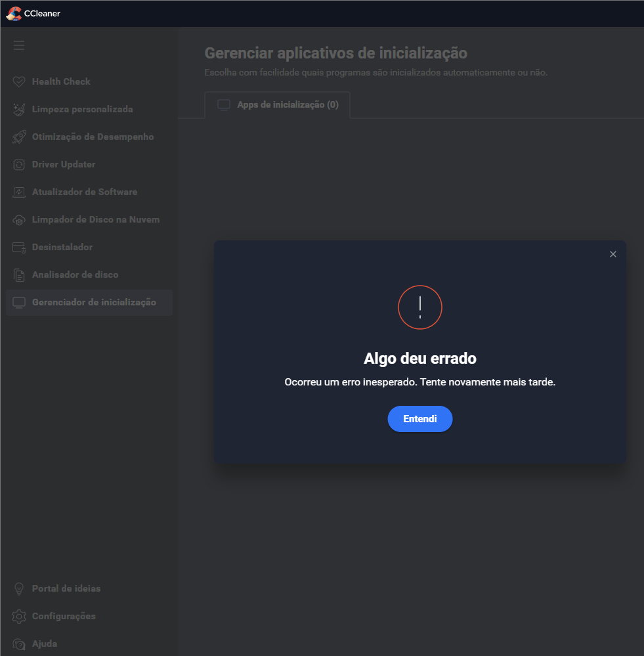Select the Limpador de Disco na Nuvem icon
This screenshot has width=644, height=656.
19,219
